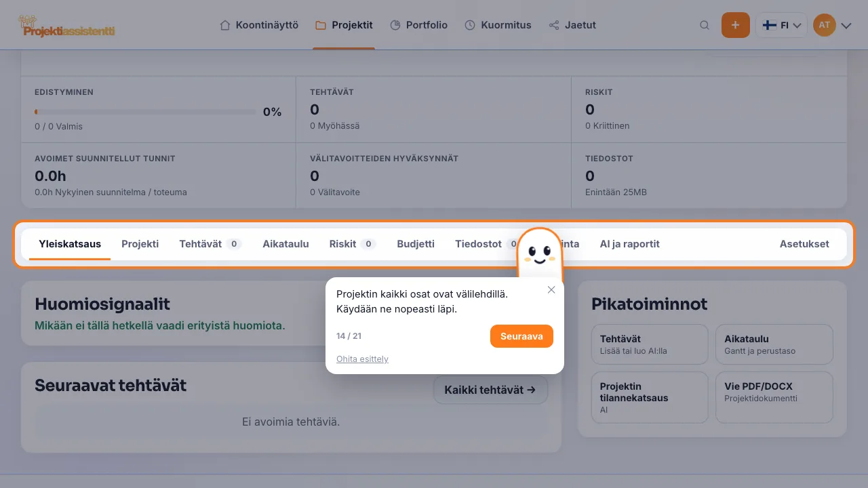Viewport: 868px width, 488px height.
Task: Click the 'Seuraavat tehtävät' heading
Action: [x=111, y=386]
